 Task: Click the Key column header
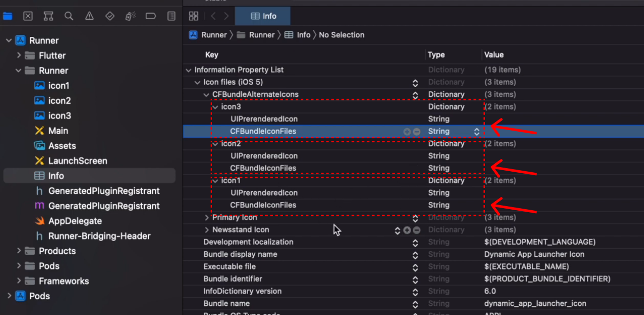coord(212,55)
